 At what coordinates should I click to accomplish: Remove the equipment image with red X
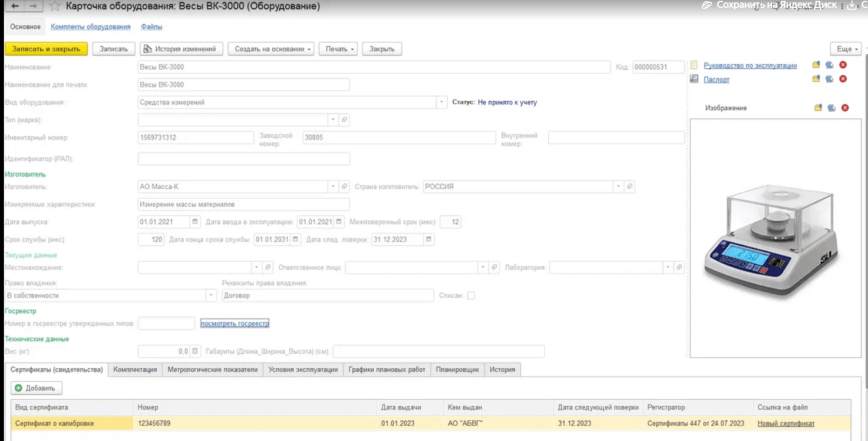(845, 108)
